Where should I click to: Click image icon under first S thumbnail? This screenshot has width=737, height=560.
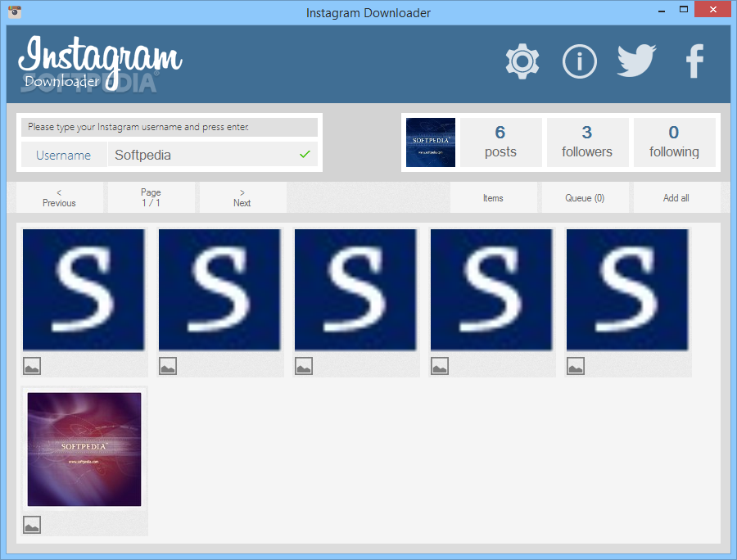32,366
